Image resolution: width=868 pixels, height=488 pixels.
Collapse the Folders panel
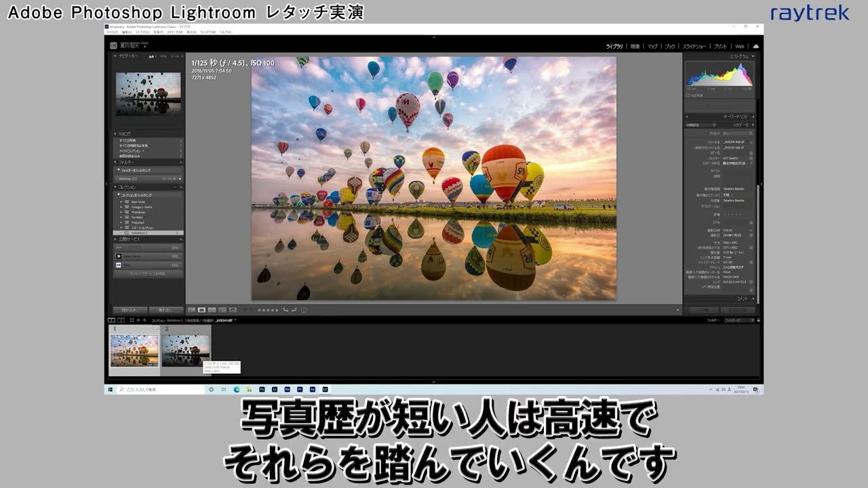pos(115,163)
